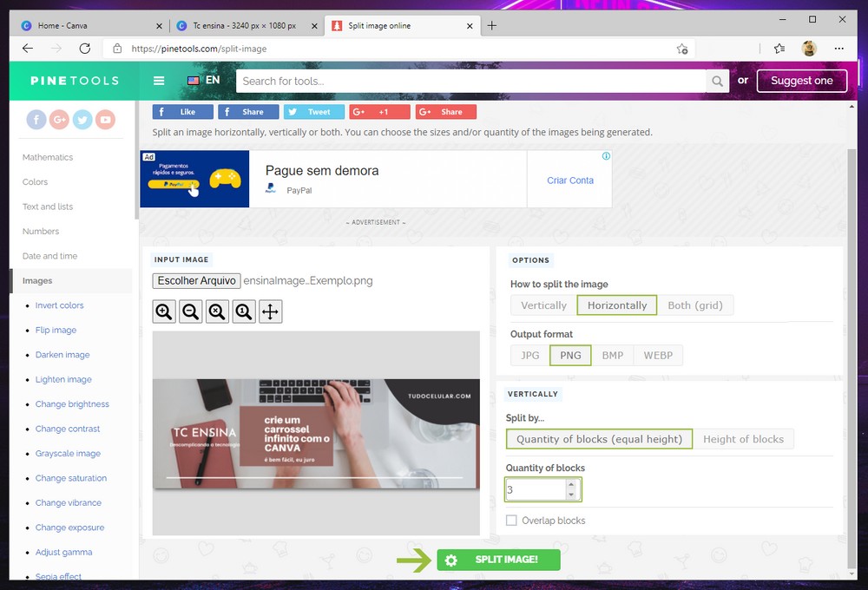Open the hamburger menu in header
This screenshot has width=868, height=590.
(x=159, y=81)
